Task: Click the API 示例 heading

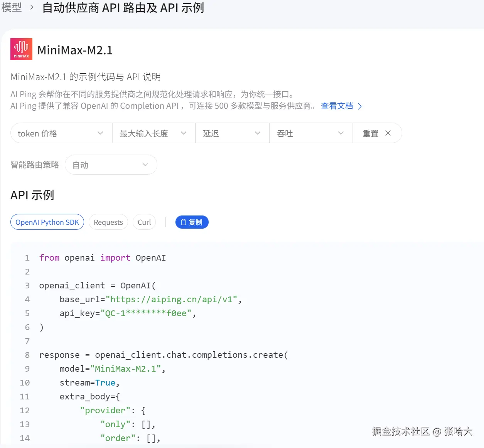Action: 32,195
